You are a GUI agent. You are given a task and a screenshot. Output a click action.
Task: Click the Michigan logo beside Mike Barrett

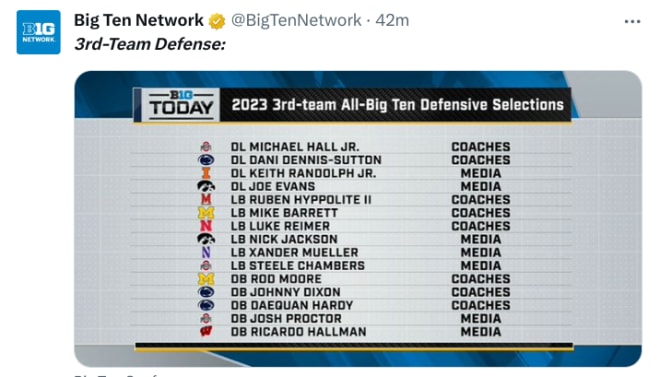pos(206,213)
